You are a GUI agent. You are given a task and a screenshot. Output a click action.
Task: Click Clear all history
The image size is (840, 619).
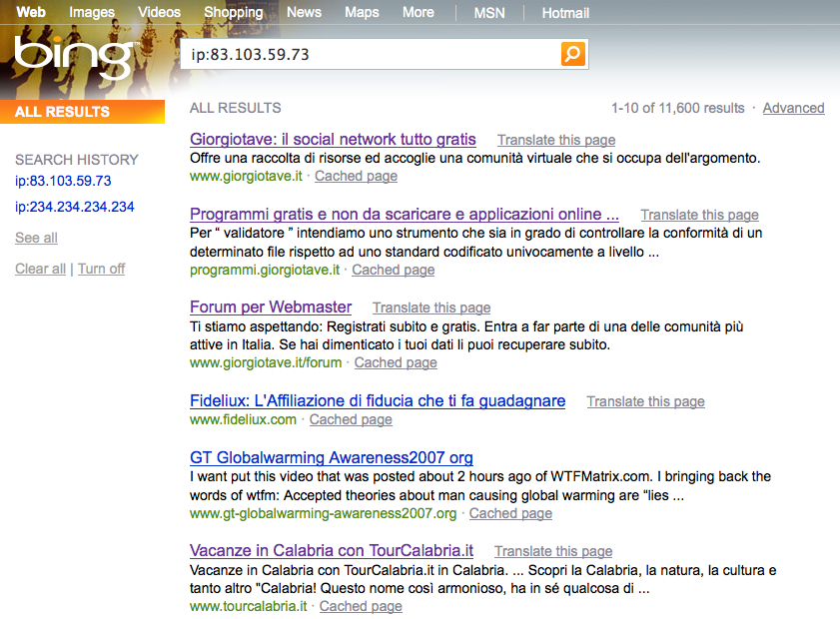[x=40, y=269]
